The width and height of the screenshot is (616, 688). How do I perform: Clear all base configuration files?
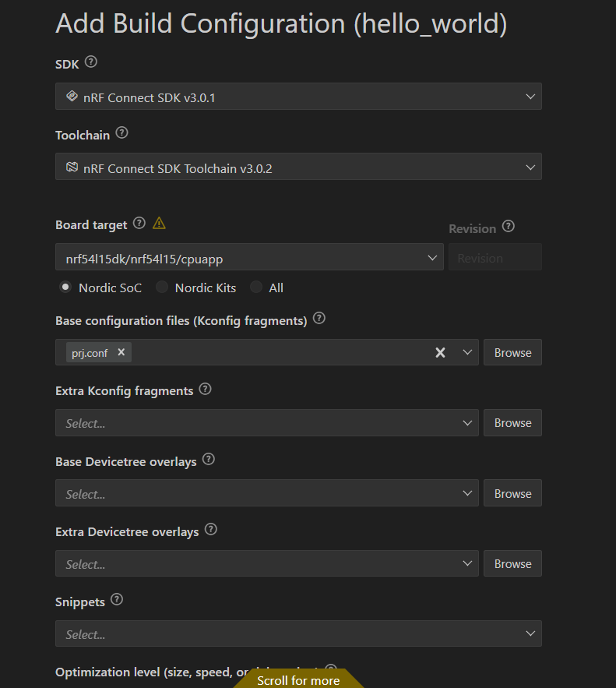click(x=440, y=352)
